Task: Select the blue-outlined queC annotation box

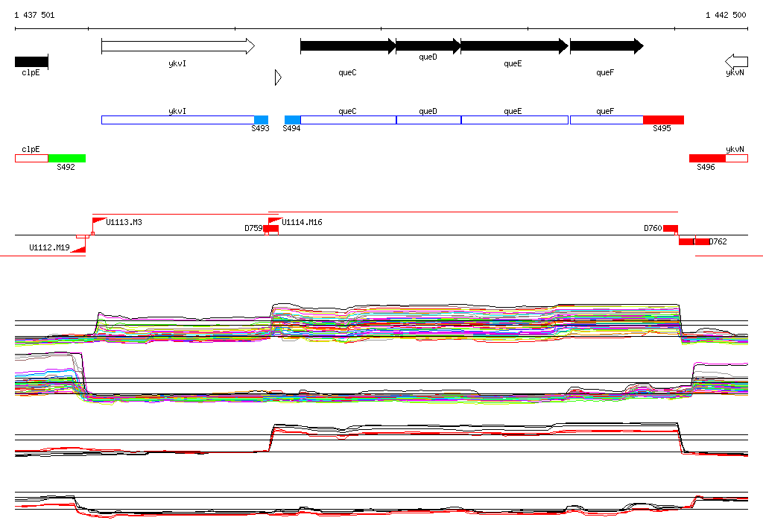Action: pyautogui.click(x=349, y=120)
